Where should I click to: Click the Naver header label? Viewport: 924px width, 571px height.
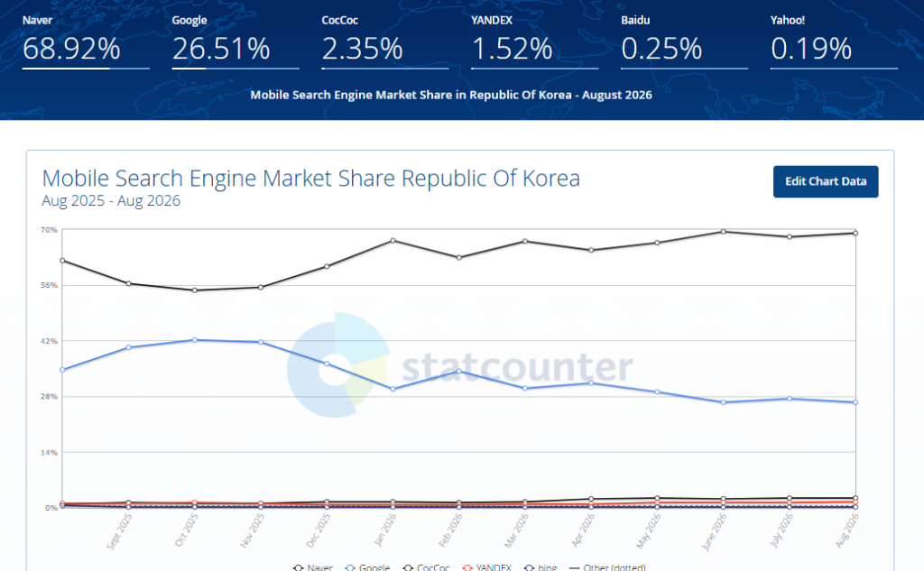37,20
